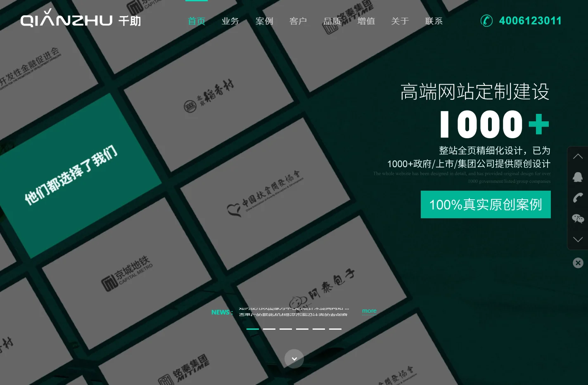The width and height of the screenshot is (588, 385).
Task: Click the sidebar down arrow
Action: coord(578,239)
